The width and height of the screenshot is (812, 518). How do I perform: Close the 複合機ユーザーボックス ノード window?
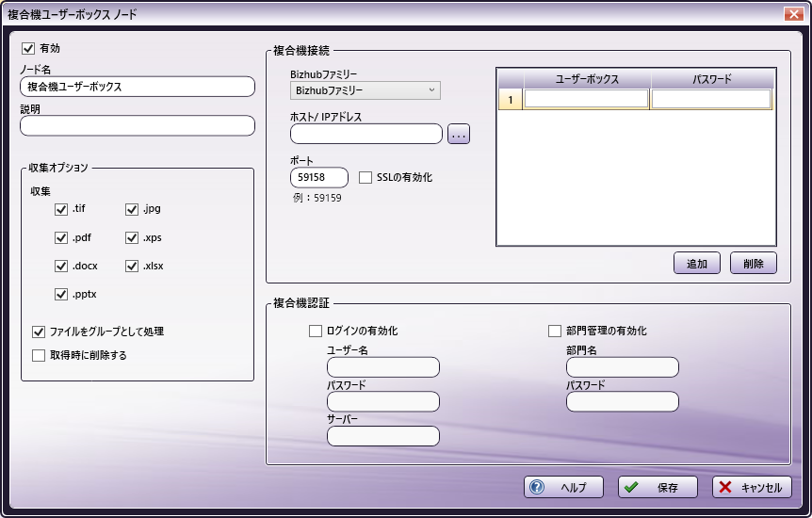(x=793, y=14)
